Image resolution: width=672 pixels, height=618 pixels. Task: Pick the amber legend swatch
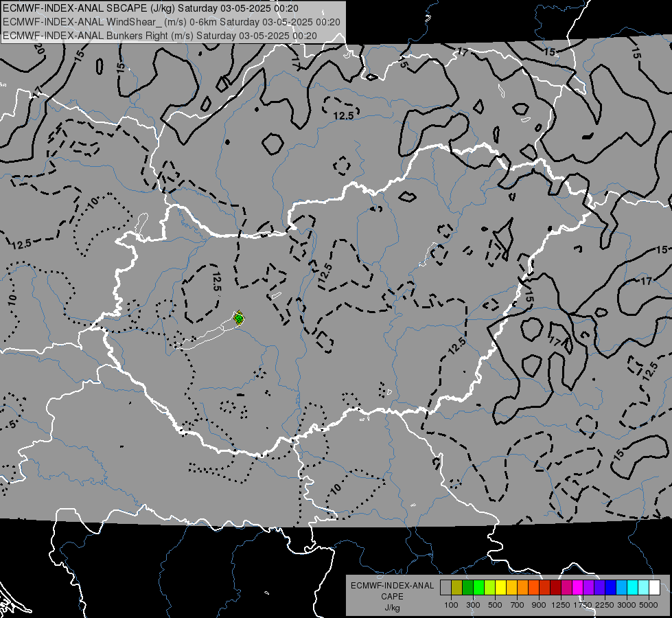click(x=511, y=588)
